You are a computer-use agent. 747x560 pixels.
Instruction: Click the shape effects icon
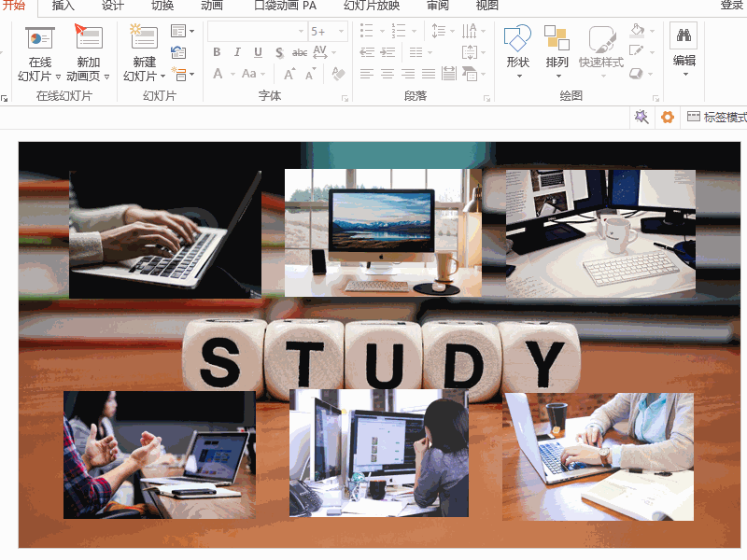pos(636,74)
